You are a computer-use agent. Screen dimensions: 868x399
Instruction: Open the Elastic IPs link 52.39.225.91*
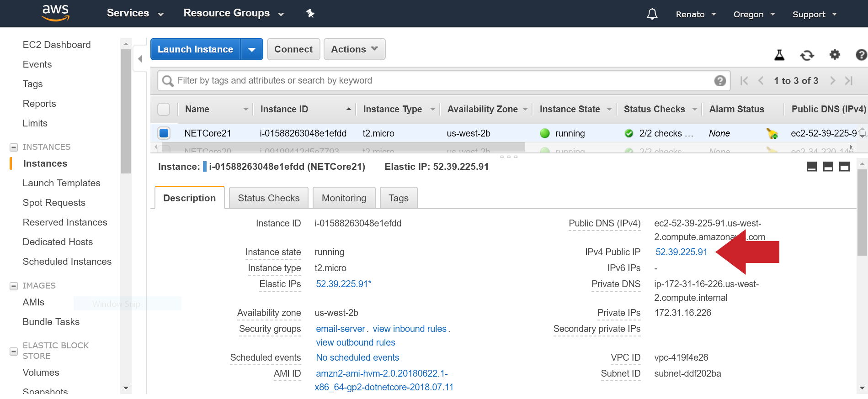click(344, 284)
